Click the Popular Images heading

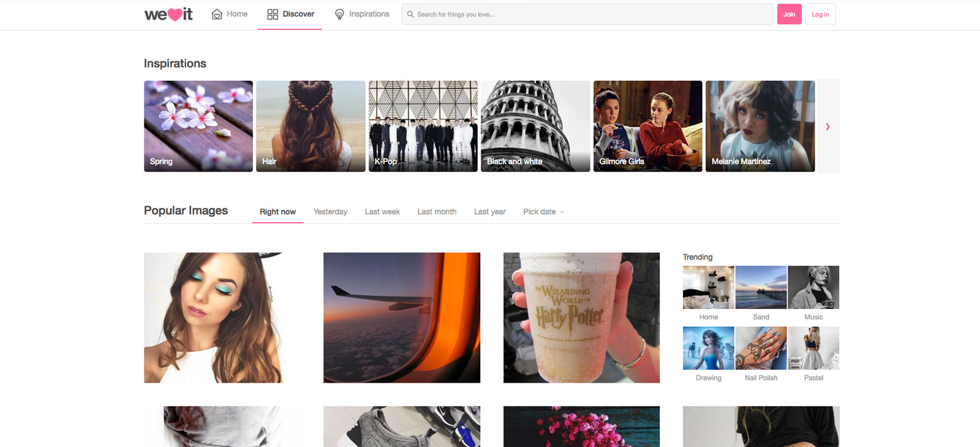click(x=186, y=210)
